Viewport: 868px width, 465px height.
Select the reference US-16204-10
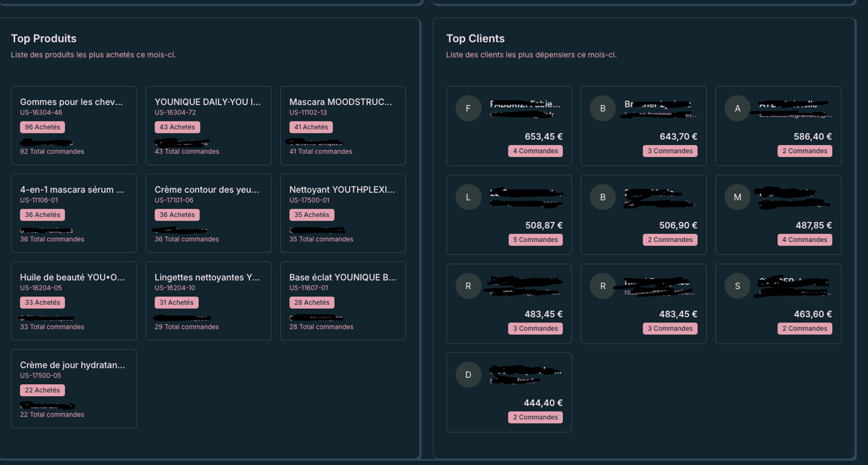175,288
